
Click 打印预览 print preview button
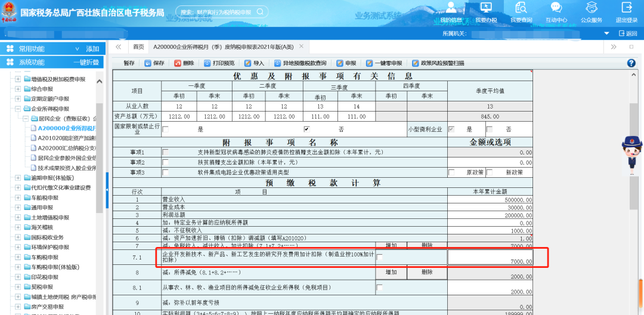point(219,63)
